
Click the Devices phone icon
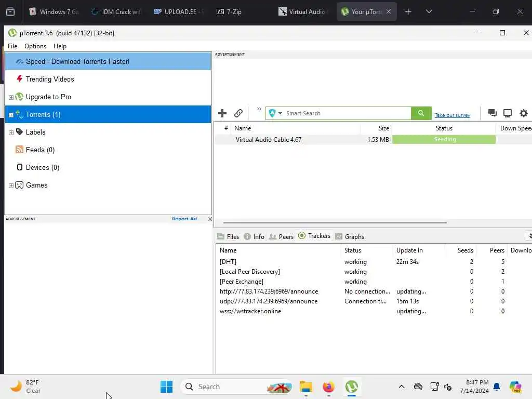click(x=20, y=167)
